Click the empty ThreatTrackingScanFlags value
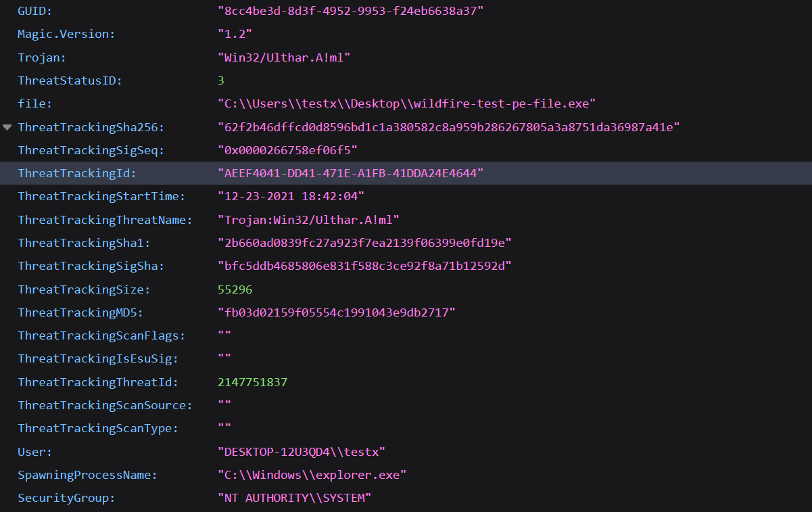 [224, 335]
